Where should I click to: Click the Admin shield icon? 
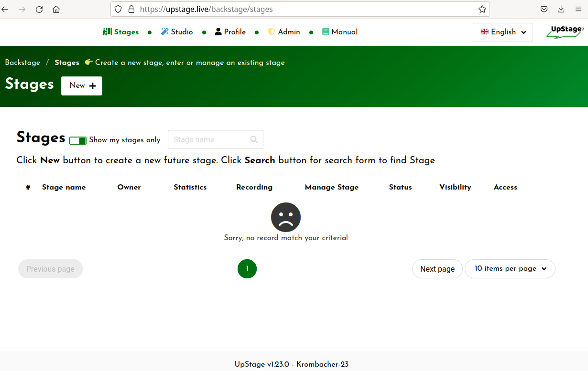pyautogui.click(x=272, y=32)
